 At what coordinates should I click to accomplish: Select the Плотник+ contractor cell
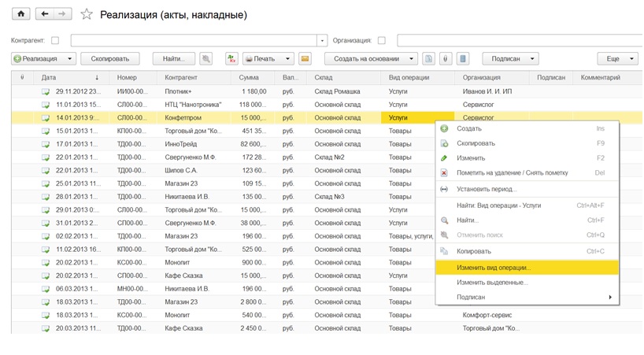[194, 91]
